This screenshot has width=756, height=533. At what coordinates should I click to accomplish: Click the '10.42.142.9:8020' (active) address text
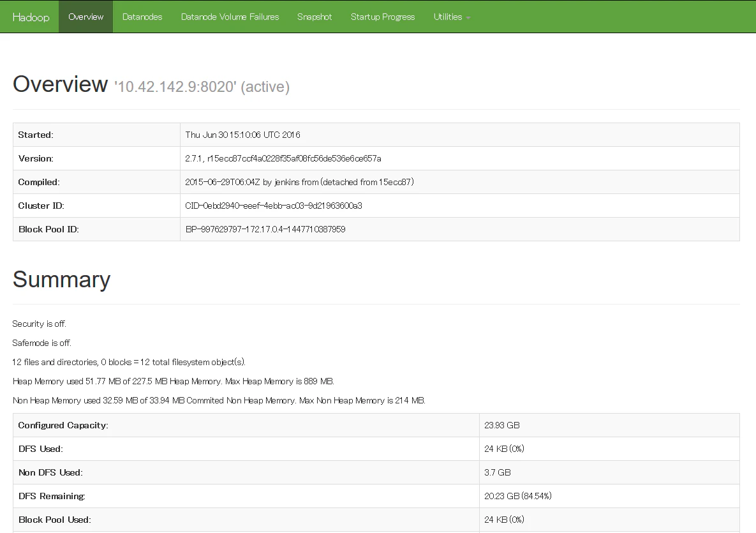[202, 87]
